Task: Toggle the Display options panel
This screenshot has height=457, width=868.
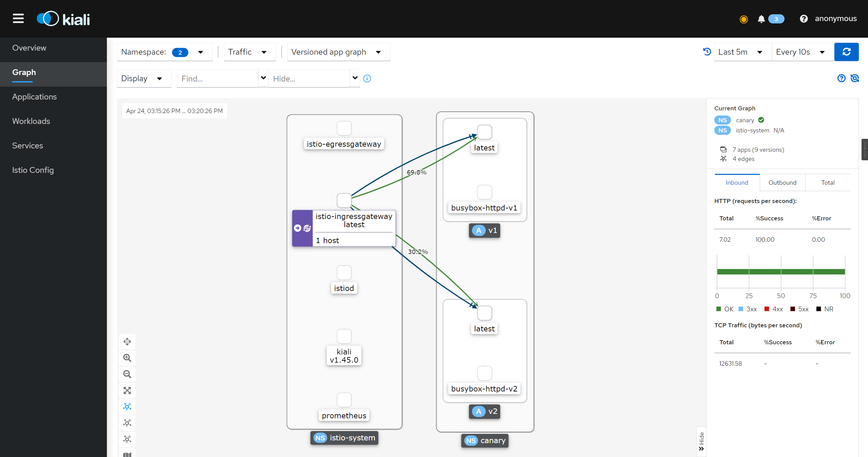Action: coord(142,79)
